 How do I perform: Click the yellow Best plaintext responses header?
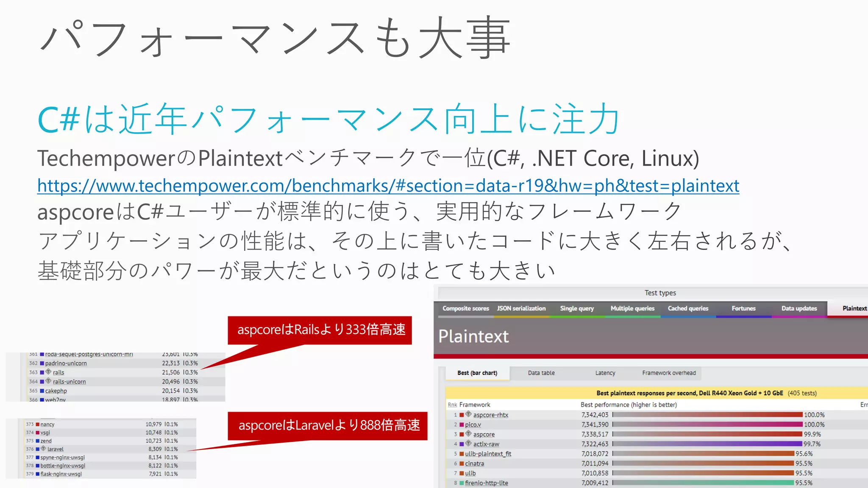[657, 393]
